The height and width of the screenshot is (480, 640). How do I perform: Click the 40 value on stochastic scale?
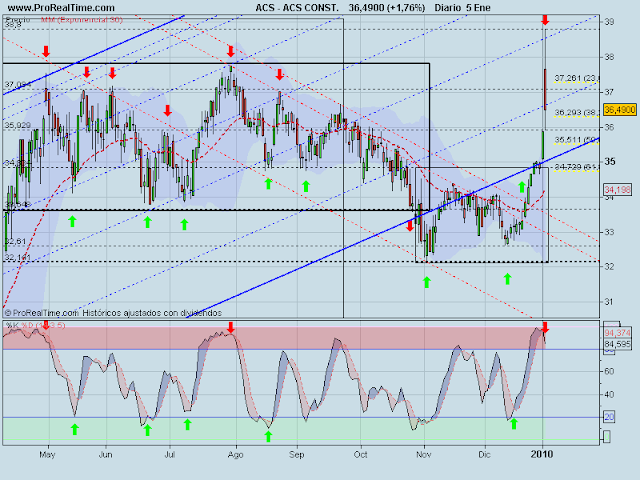[x=609, y=394]
